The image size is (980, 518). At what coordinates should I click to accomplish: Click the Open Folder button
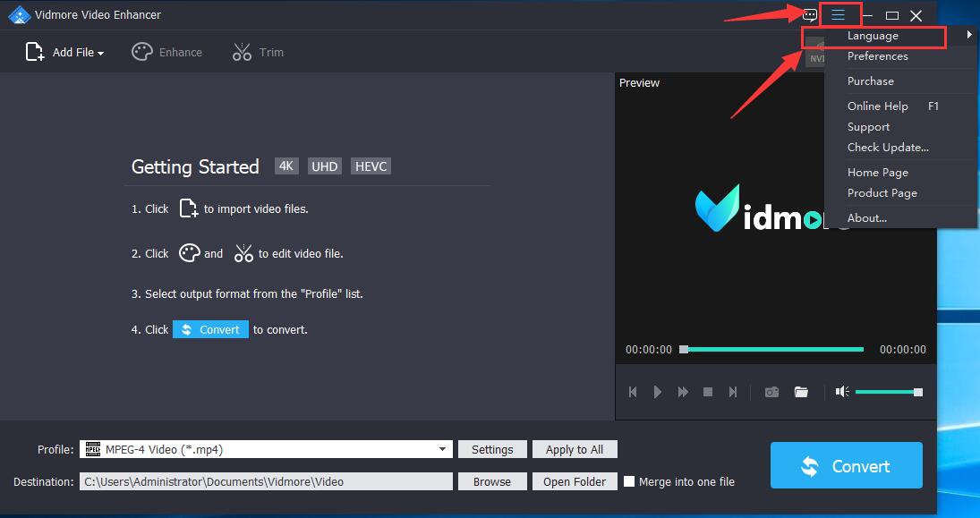coord(575,481)
